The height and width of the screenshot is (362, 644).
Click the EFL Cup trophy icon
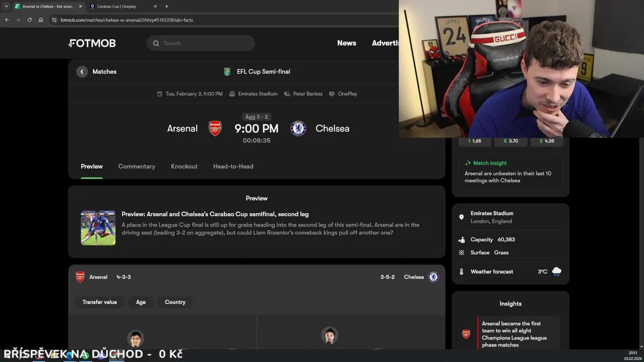(227, 72)
